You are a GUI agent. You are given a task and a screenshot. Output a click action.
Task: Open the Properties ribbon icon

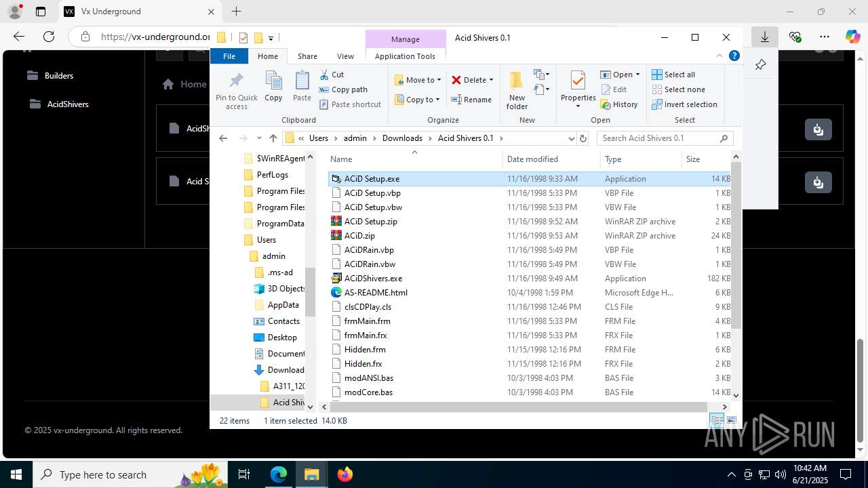578,90
